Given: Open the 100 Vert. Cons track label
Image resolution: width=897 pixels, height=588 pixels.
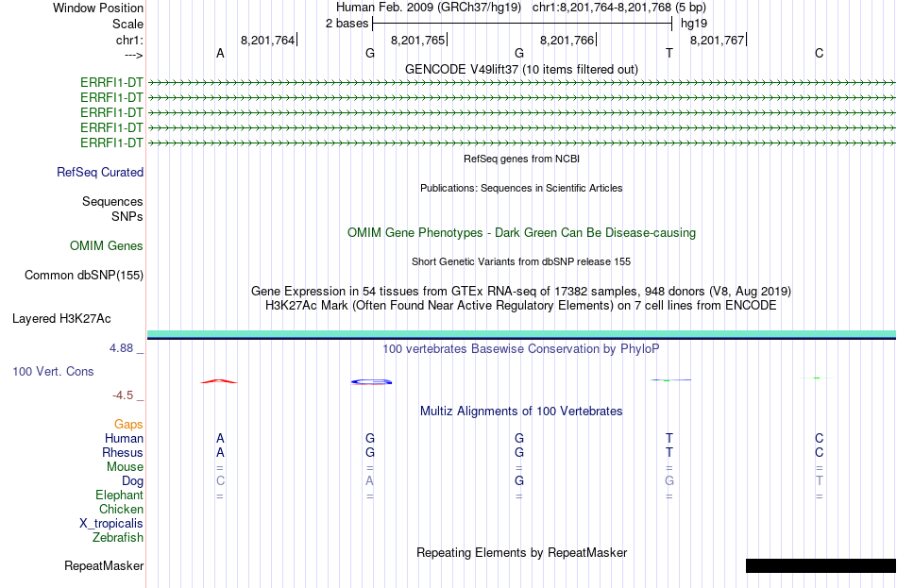Looking at the screenshot, I should [53, 372].
